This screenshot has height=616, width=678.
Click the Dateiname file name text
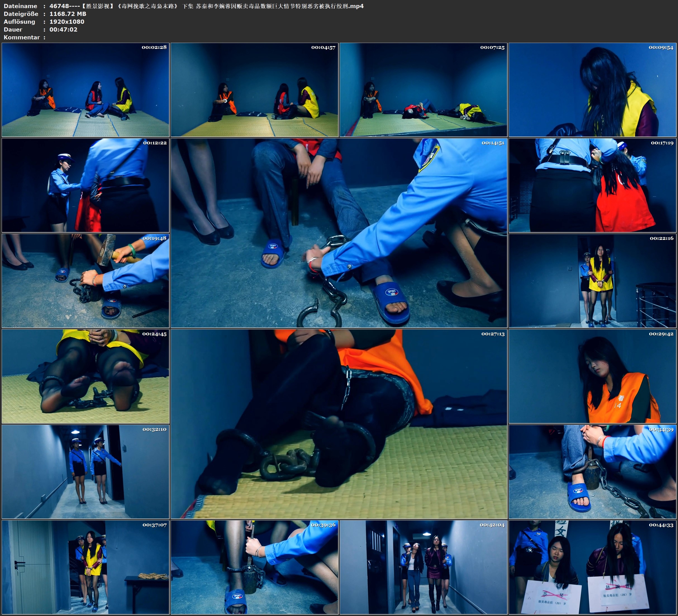pos(206,6)
